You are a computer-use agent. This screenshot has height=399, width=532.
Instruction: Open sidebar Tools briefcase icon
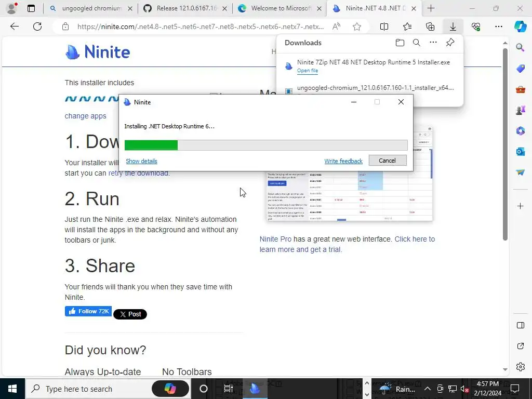(x=520, y=89)
